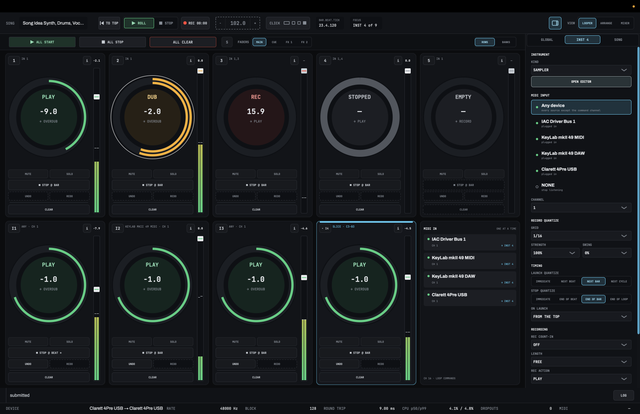This screenshot has height=414, width=640.
Task: Click loop 5 EMPTY circular dial
Action: click(x=463, y=117)
